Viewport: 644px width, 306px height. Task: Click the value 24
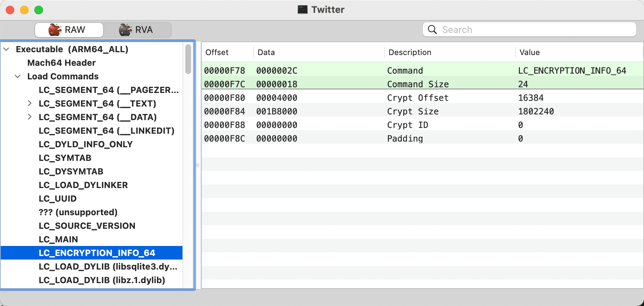(523, 84)
